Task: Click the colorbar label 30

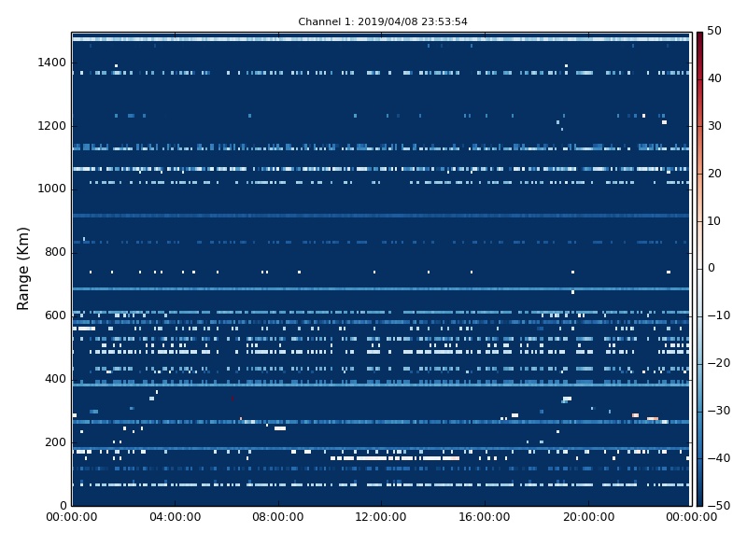Action: pyautogui.click(x=714, y=126)
